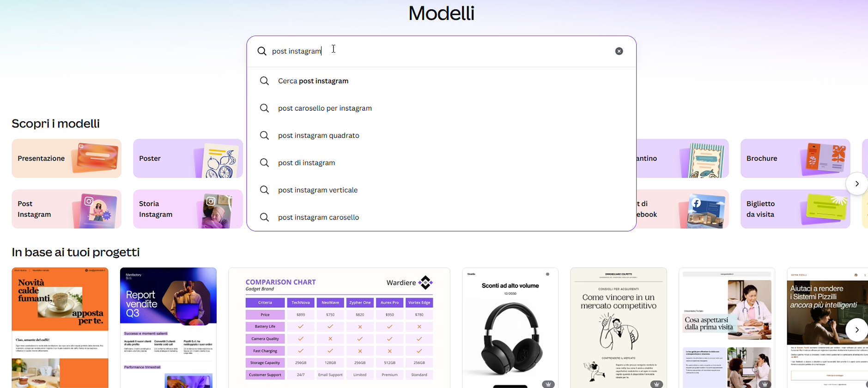Open the partially hidden 'antino' category card
Viewport: 868px width, 388px height.
point(683,158)
